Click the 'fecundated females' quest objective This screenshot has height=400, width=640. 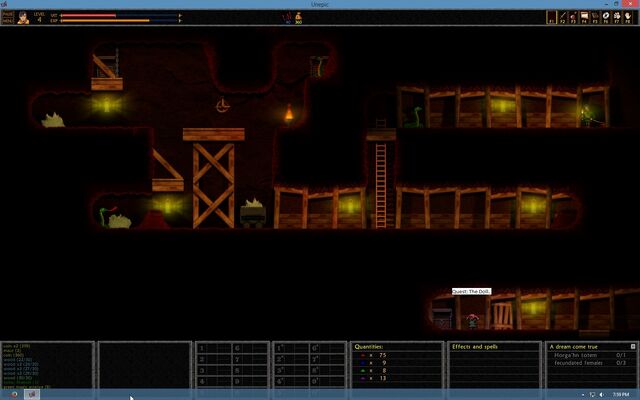tap(578, 363)
